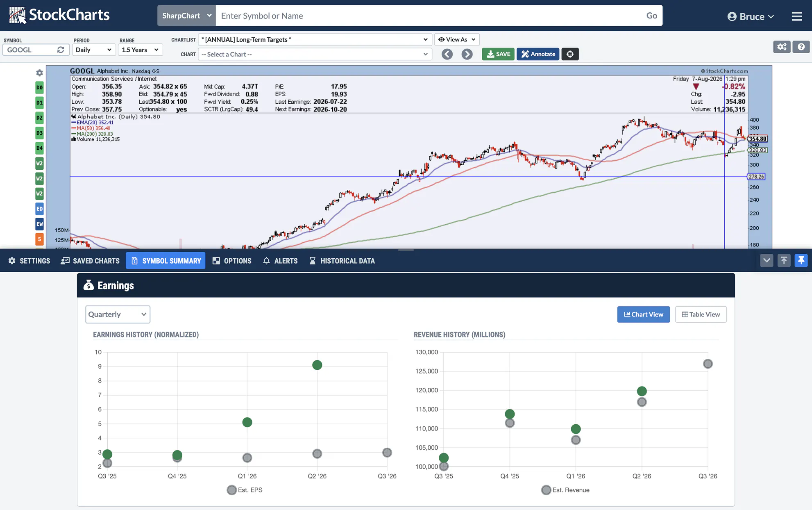Screen dimensions: 812x510
Task: Refresh the chart with the symbol refresh icon
Action: 61,50
